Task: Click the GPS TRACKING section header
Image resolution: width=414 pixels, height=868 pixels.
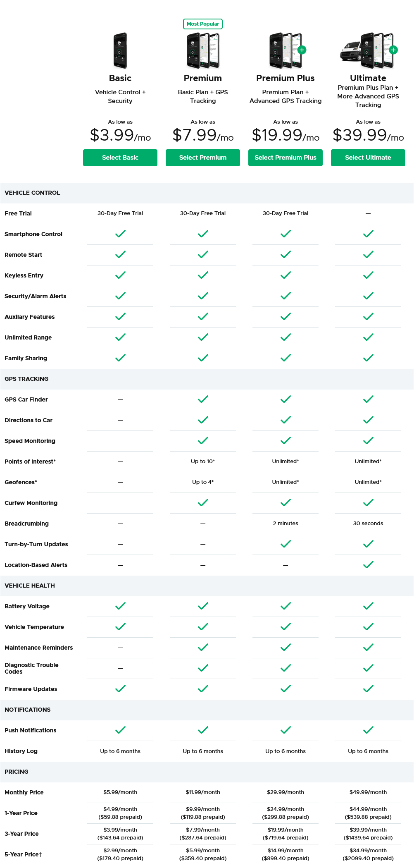Action: 26,379
